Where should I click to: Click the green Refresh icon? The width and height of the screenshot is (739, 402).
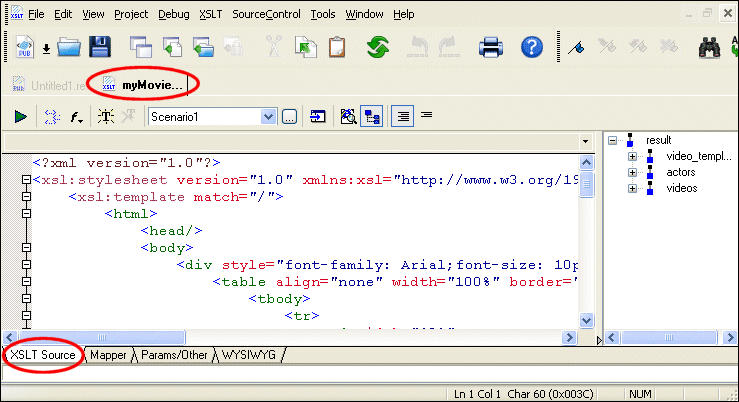[x=378, y=47]
